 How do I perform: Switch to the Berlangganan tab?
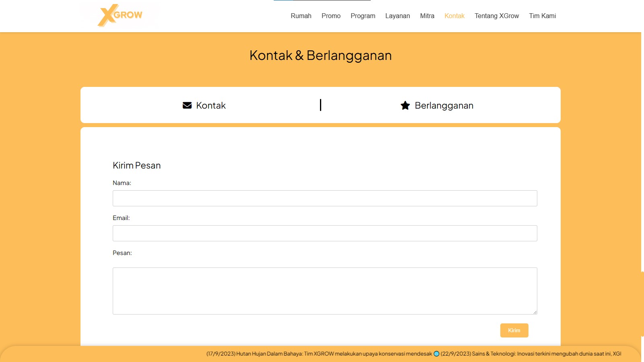point(436,105)
